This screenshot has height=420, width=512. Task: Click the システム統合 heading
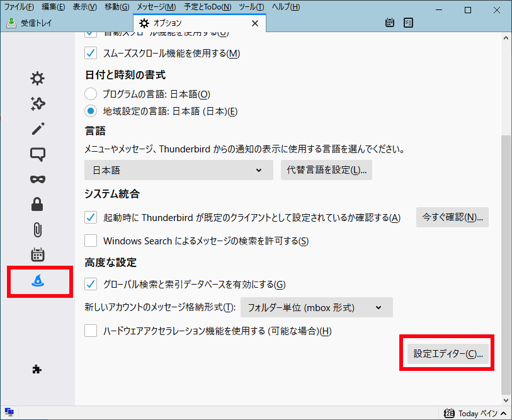[112, 194]
